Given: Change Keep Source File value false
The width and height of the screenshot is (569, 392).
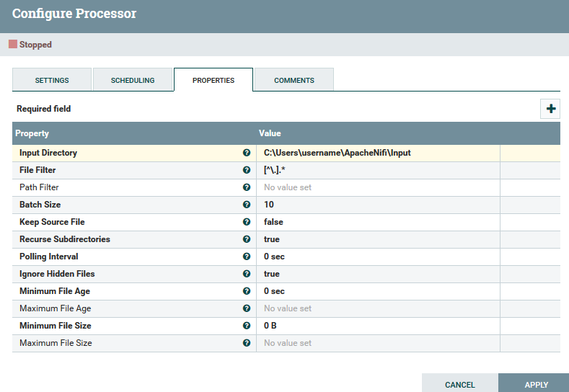Looking at the screenshot, I should [378, 222].
